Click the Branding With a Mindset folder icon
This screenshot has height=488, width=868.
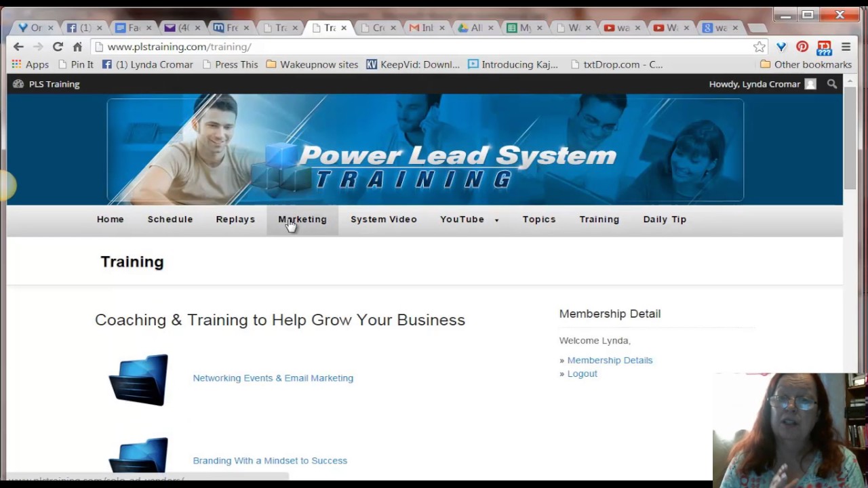click(138, 455)
